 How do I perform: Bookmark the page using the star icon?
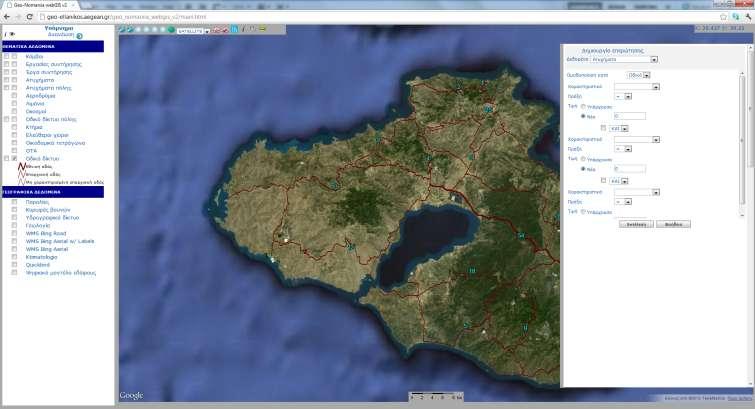[723, 17]
